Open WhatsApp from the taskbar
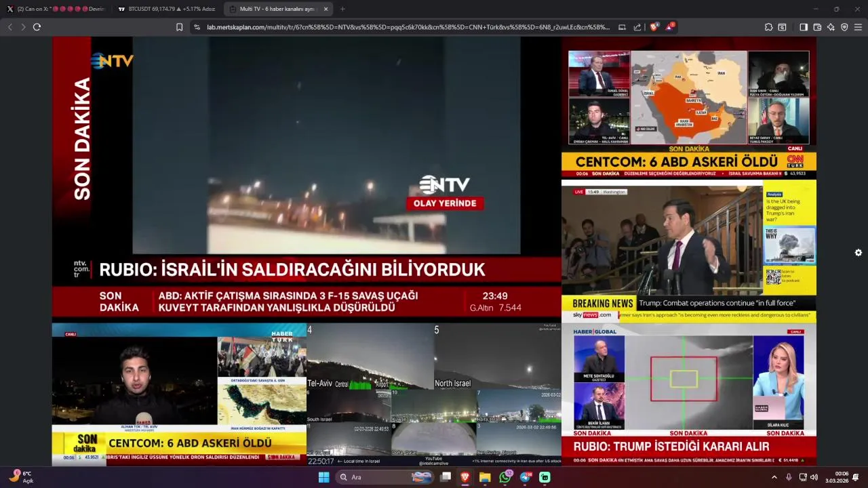Image resolution: width=868 pixels, height=488 pixels. click(505, 477)
